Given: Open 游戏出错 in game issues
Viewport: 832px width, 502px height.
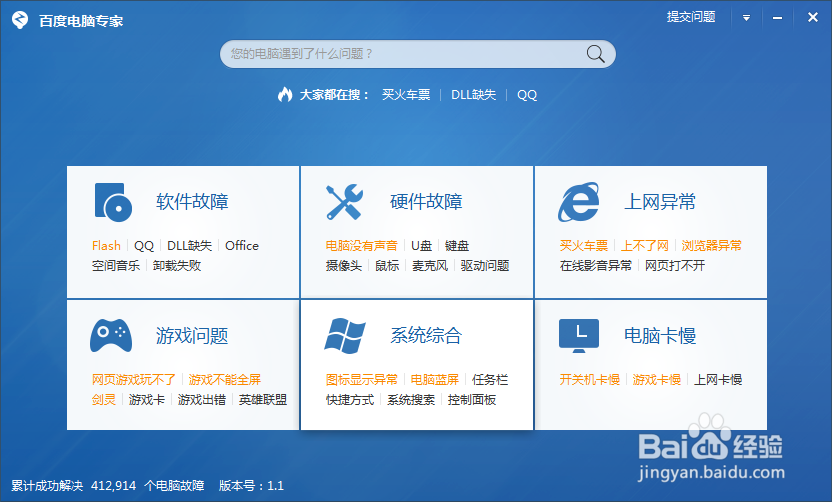Looking at the screenshot, I should pyautogui.click(x=202, y=400).
